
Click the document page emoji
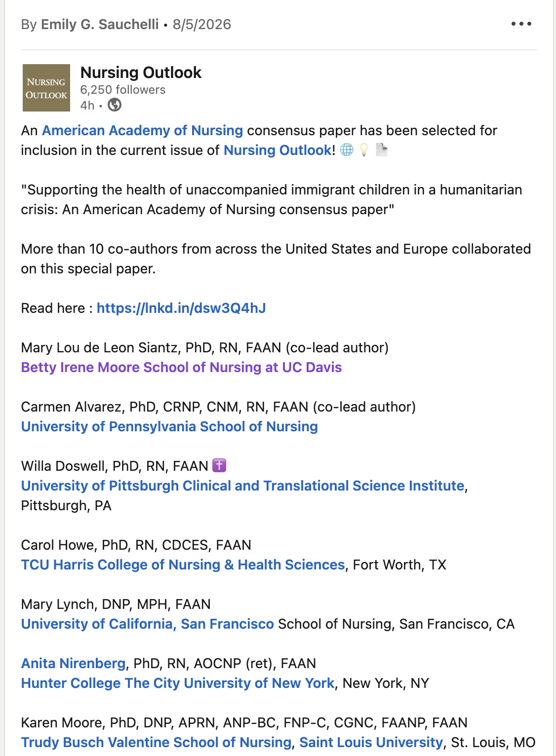click(x=381, y=150)
